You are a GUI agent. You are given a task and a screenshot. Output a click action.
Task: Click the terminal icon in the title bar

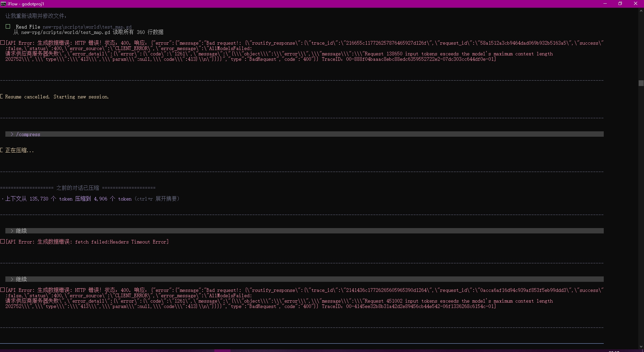[3, 4]
